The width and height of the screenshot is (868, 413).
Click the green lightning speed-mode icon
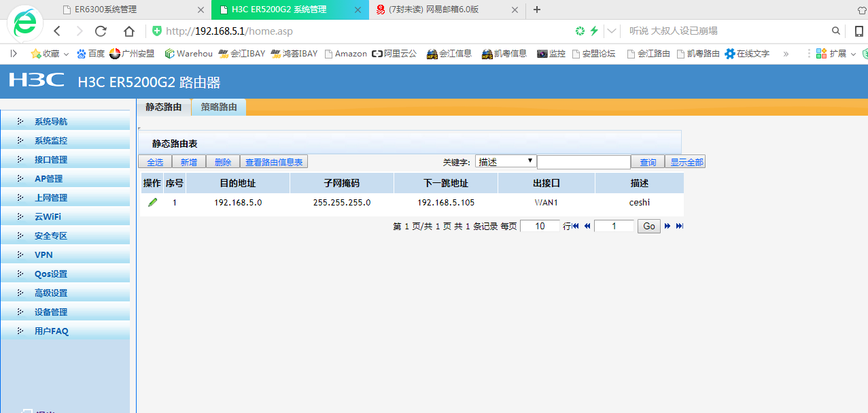click(x=594, y=31)
